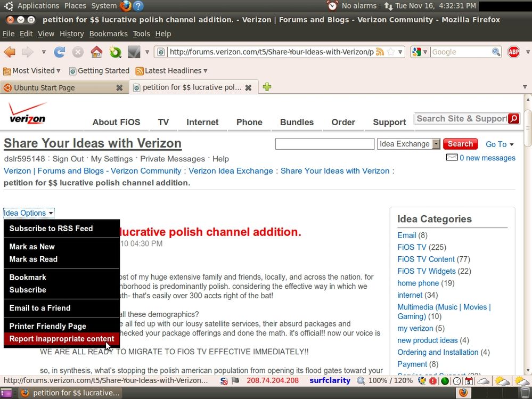
Task: Open a new tab with green plus
Action: tap(267, 87)
